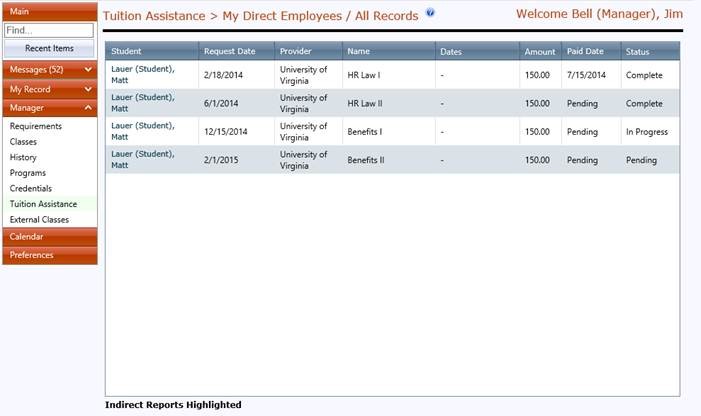Select Tuition Assistance in the sidebar

(43, 204)
